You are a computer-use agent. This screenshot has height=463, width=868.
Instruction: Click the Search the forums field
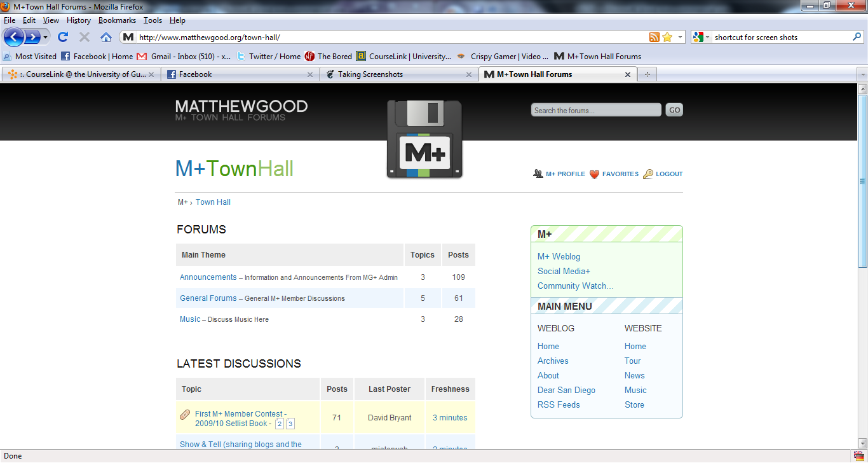[x=596, y=110]
